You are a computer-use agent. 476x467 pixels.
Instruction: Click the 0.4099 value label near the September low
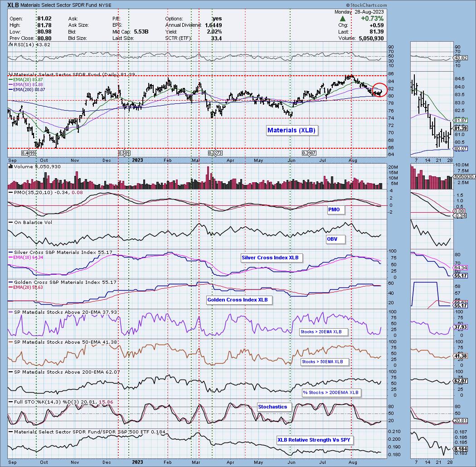(x=29, y=153)
